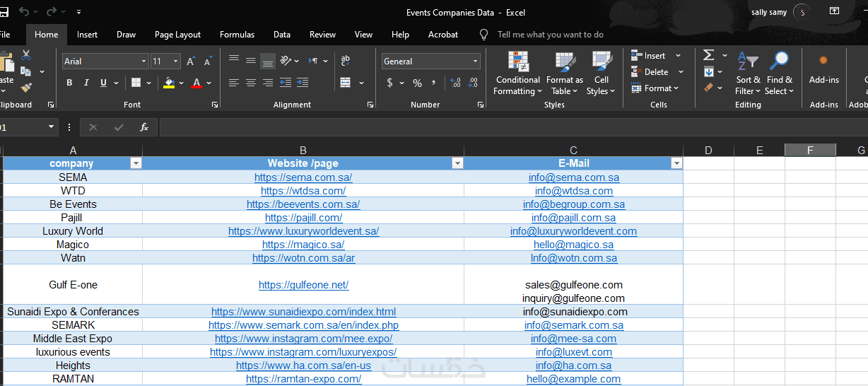Apply the yellow Fill Color
868x386 pixels.
point(169,83)
